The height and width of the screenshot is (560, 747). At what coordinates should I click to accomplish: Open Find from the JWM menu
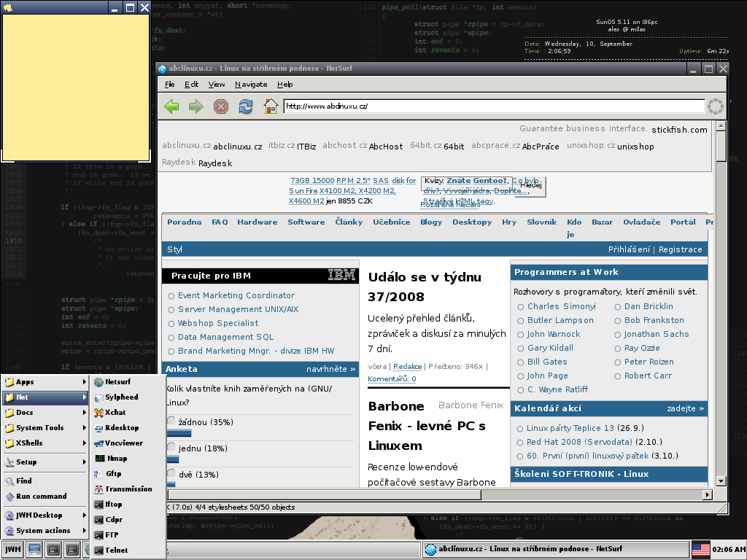45,481
